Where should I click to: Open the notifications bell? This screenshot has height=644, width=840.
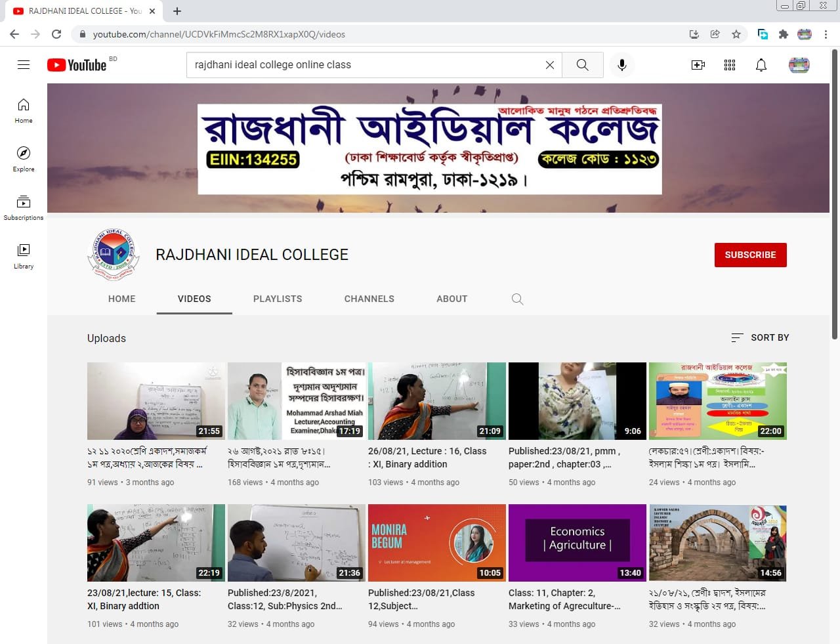tap(761, 65)
